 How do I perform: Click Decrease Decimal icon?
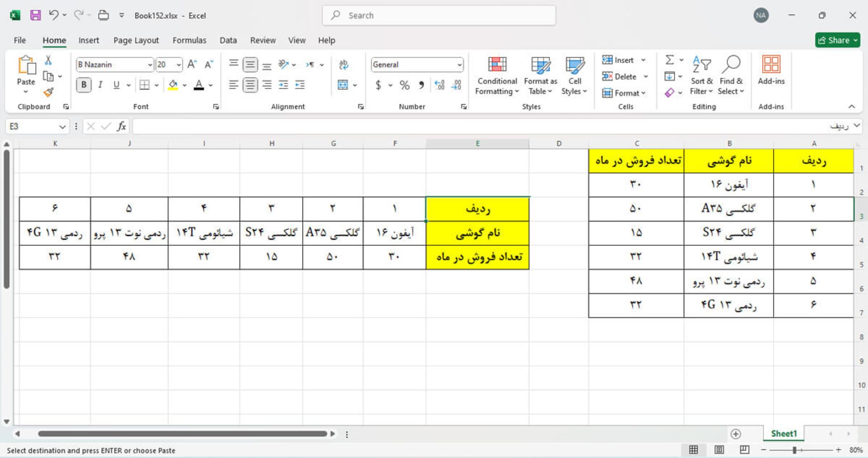coord(457,85)
